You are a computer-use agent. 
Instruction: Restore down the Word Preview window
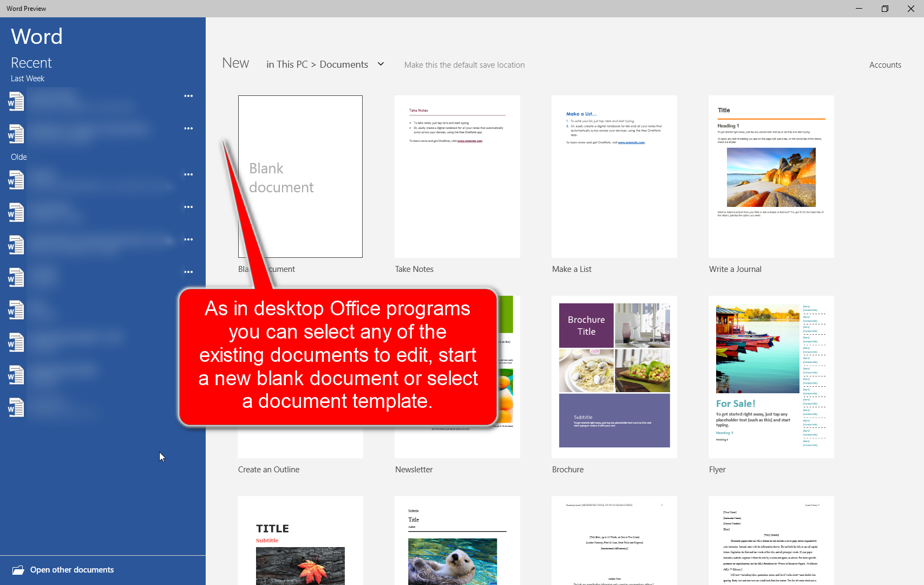885,9
